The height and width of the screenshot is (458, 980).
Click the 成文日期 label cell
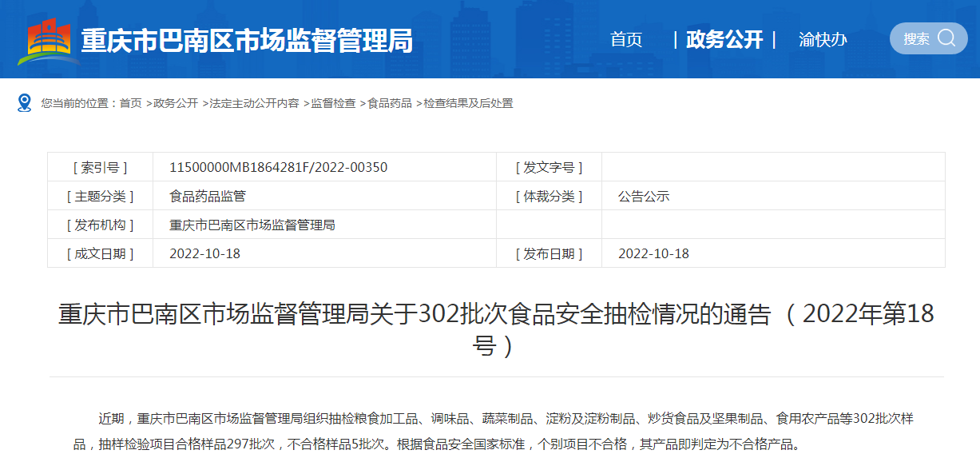[x=101, y=253]
